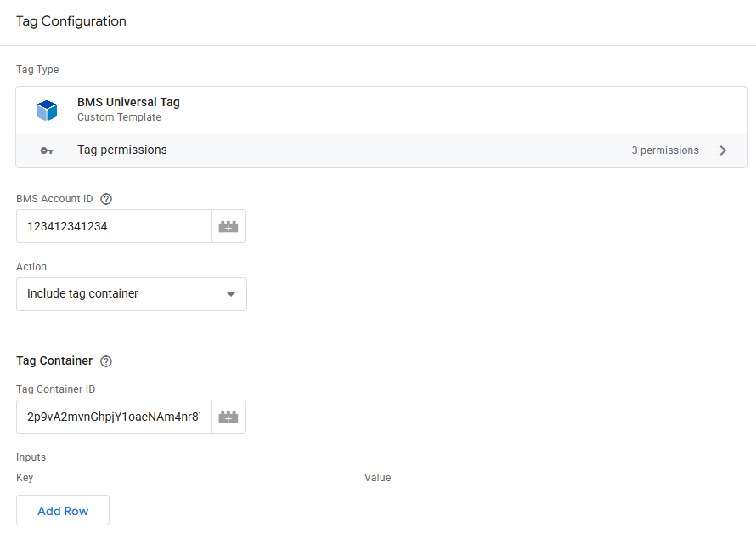Click the blue cube BMS Universal Tag icon
The width and height of the screenshot is (756, 539).
[47, 110]
